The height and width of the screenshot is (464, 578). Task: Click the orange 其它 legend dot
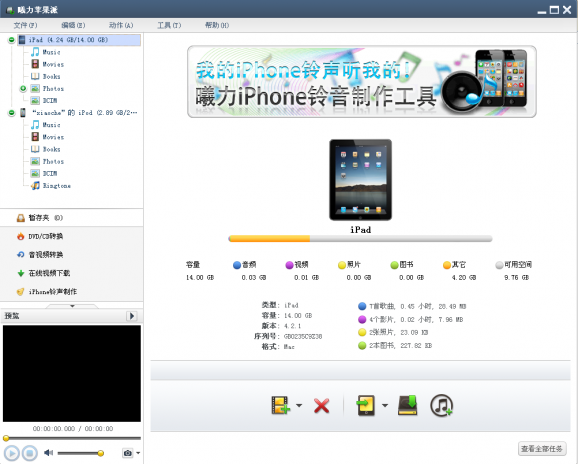click(x=447, y=265)
